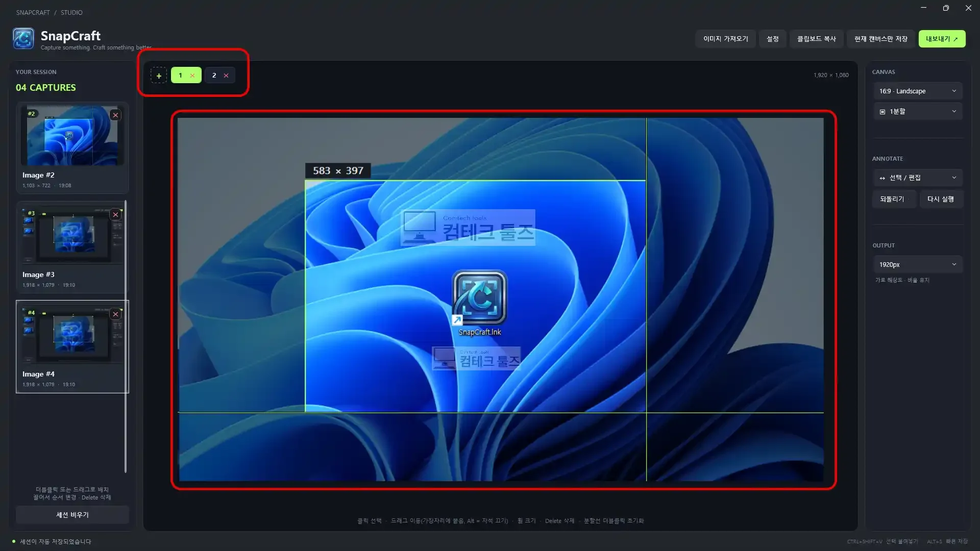Click the 04 CAPTURES heading

[45, 88]
